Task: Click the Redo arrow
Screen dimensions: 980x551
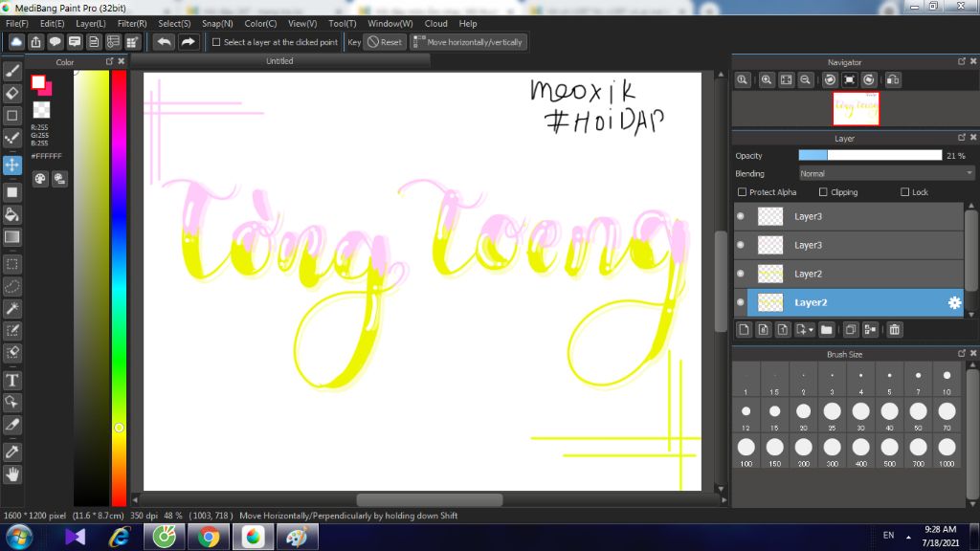Action: point(189,42)
